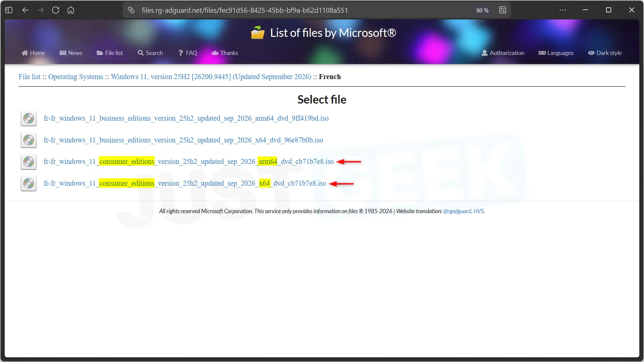Open the browser three-dots menu

click(x=563, y=10)
